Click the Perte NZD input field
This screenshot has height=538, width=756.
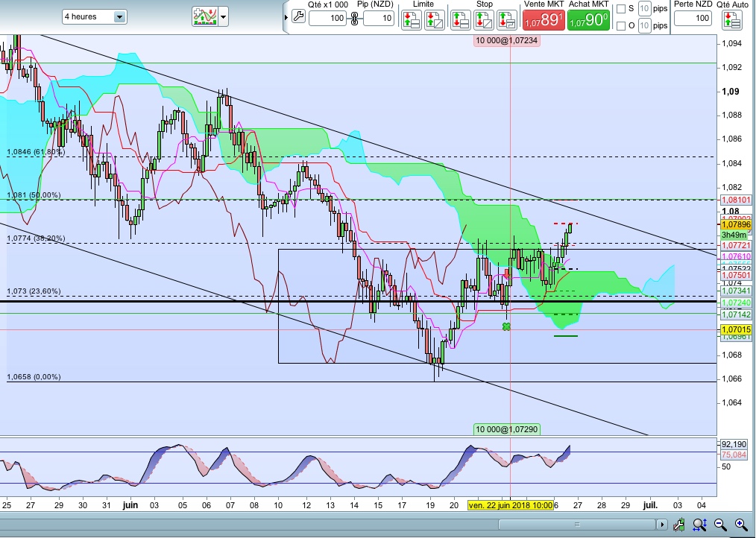(x=693, y=18)
